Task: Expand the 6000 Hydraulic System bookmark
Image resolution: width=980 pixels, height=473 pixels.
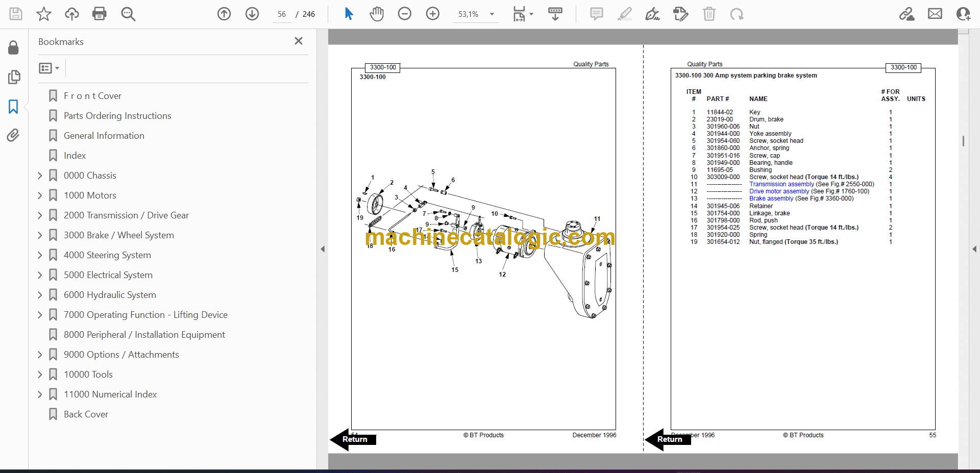Action: tap(40, 295)
